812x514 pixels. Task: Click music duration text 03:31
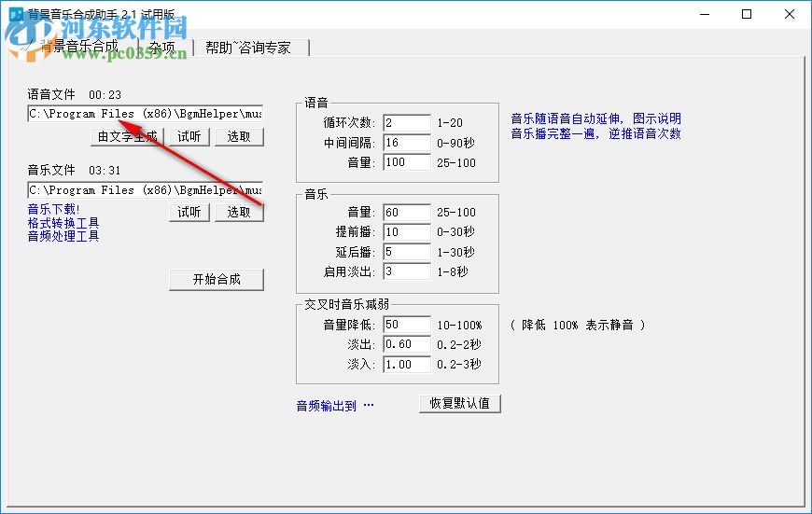click(105, 171)
